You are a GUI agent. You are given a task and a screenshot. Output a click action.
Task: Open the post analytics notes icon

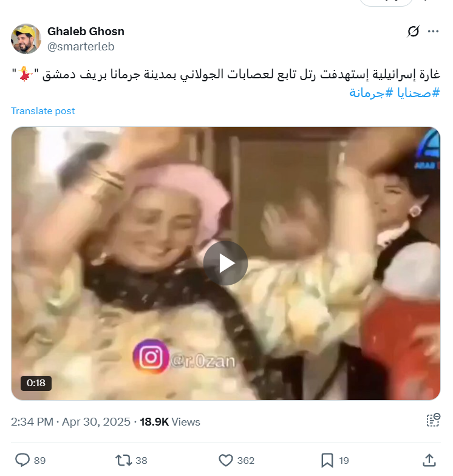coord(434,420)
